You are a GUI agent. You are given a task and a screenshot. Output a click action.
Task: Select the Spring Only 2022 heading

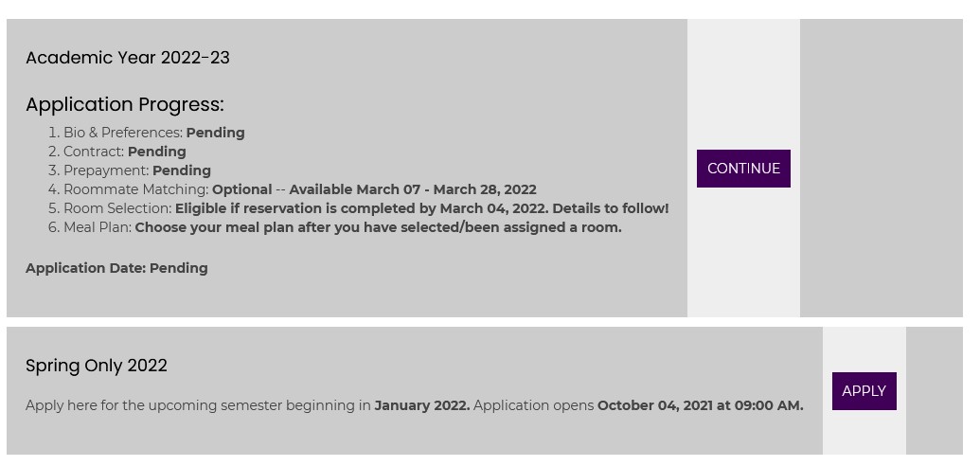[97, 366]
